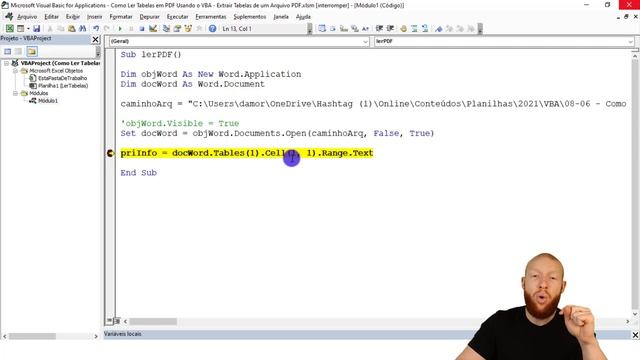The width and height of the screenshot is (640, 360).
Task: Close the Projeto - VBAProject pane
Action: [95, 39]
